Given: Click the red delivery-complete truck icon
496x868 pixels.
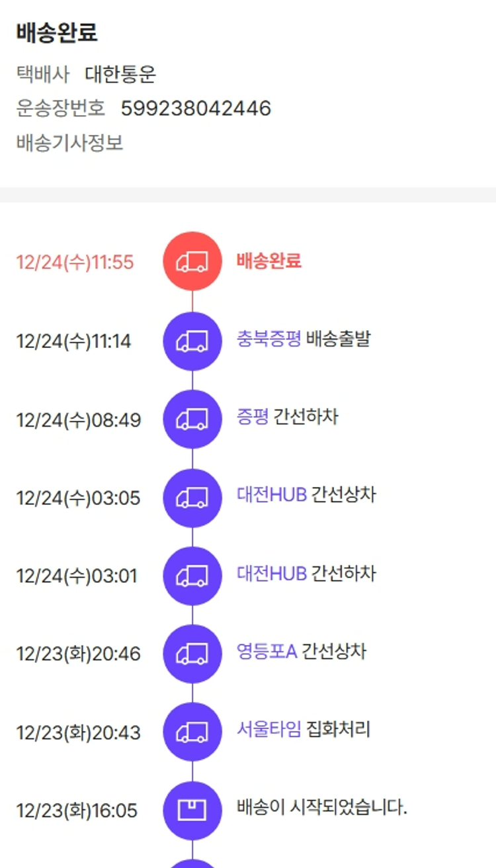Looking at the screenshot, I should [x=192, y=261].
